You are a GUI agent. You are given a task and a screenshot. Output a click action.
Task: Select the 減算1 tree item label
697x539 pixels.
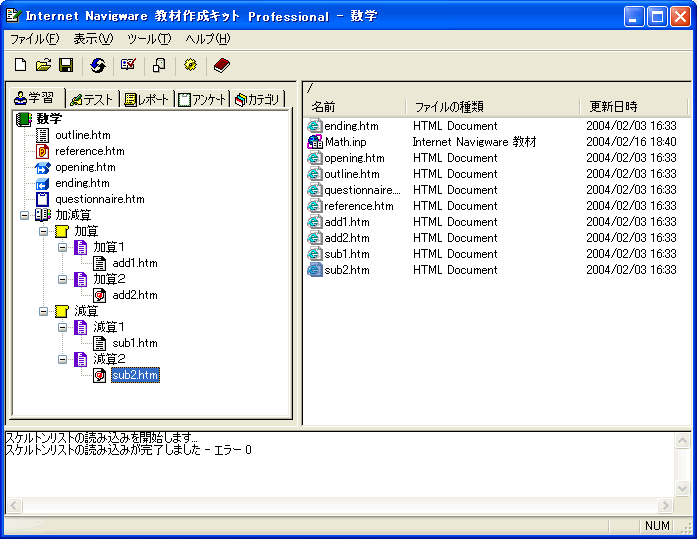click(x=109, y=327)
